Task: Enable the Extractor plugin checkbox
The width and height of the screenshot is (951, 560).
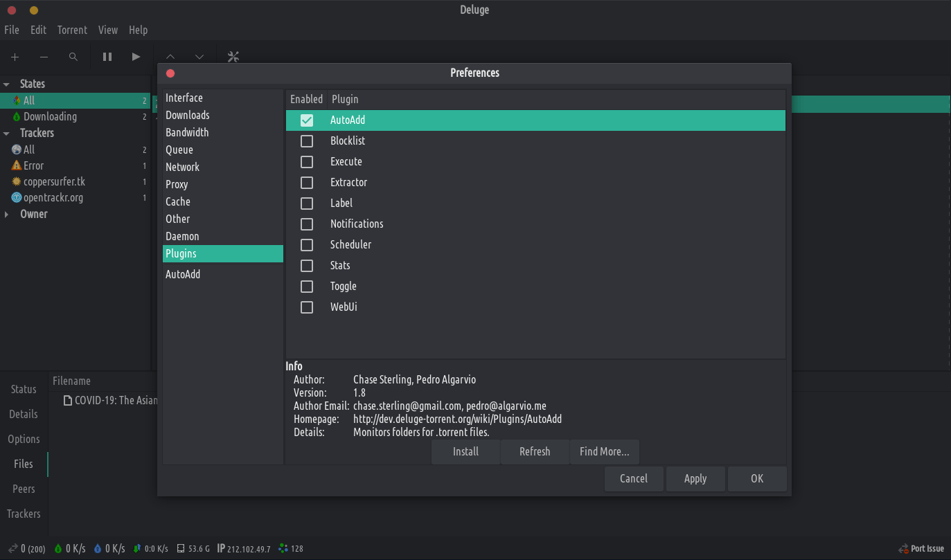Action: 307,182
